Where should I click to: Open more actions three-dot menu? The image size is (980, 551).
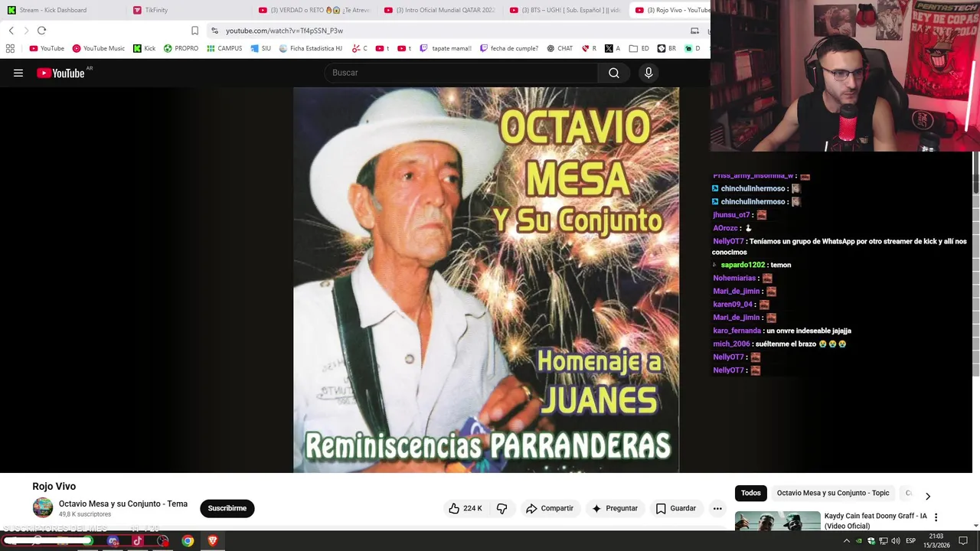717,508
